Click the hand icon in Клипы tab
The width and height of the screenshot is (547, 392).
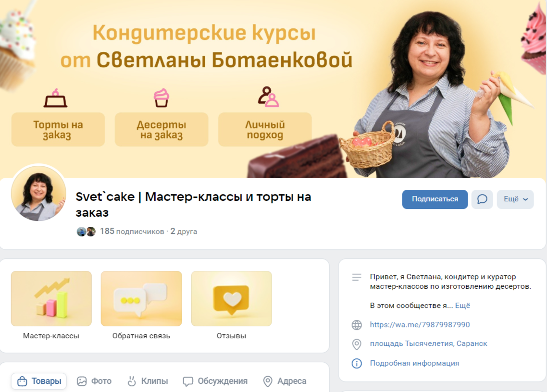coord(132,381)
